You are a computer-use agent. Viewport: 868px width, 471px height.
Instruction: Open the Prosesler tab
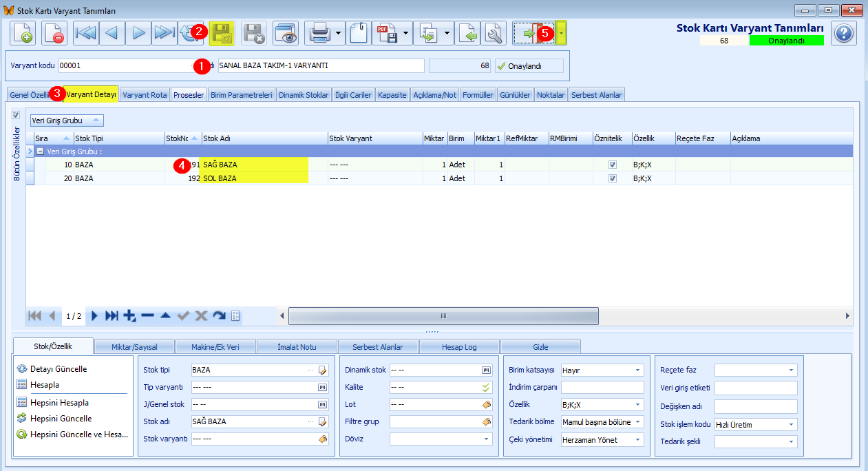[x=189, y=95]
